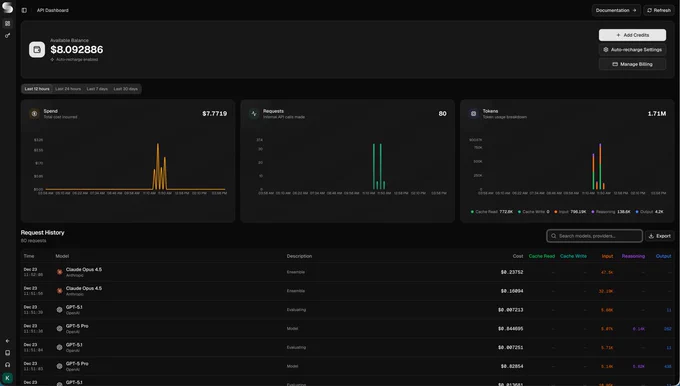Viewport: 680px width, 386px height.
Task: Click the green Cache Read legend dot
Action: (472, 212)
